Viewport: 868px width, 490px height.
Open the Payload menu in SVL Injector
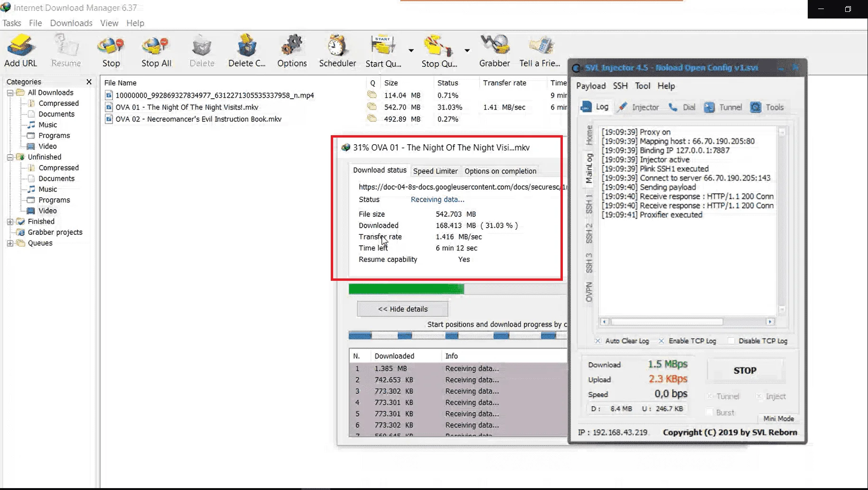click(x=591, y=86)
